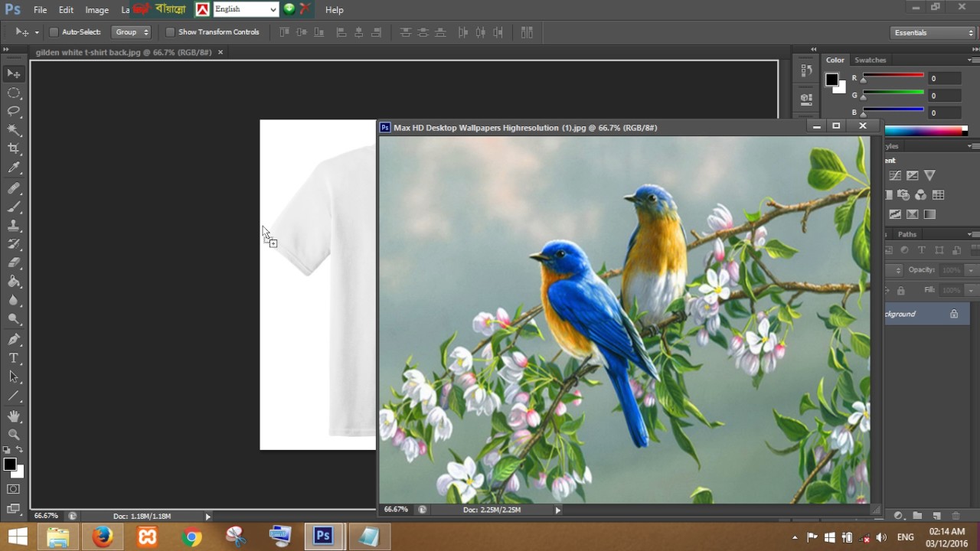
Task: Click the red X beside language dropdown
Action: click(x=305, y=9)
